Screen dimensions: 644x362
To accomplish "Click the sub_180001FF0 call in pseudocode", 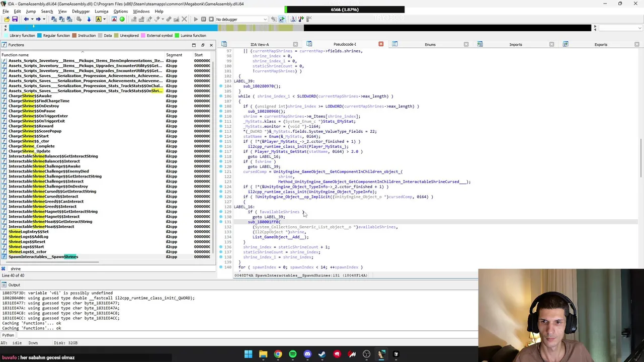I will click(264, 222).
